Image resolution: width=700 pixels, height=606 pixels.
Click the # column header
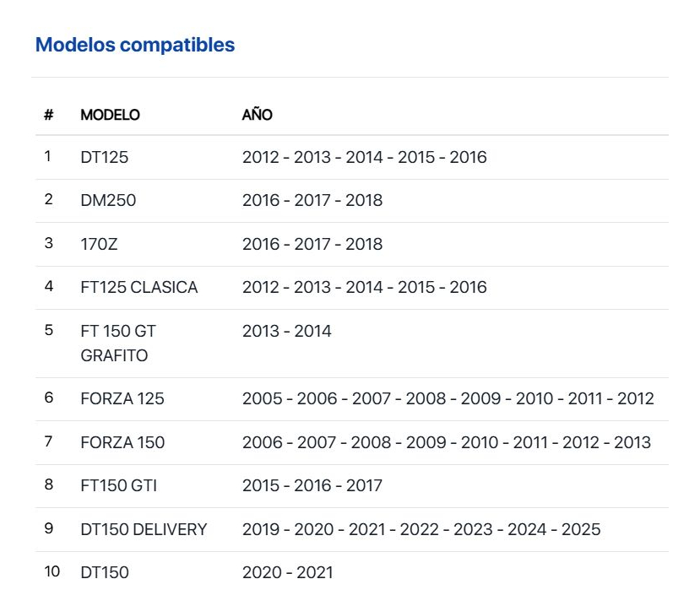tap(48, 115)
